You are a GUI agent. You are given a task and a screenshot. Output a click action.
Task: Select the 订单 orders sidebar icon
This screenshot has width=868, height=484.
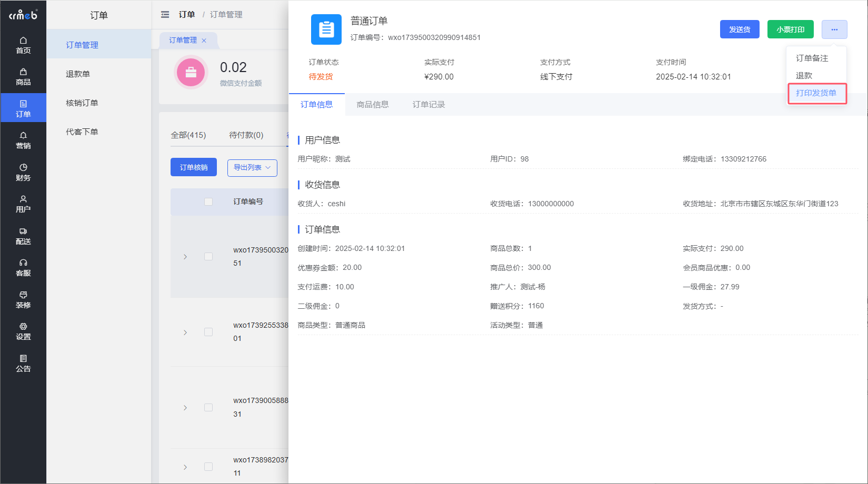pos(23,108)
